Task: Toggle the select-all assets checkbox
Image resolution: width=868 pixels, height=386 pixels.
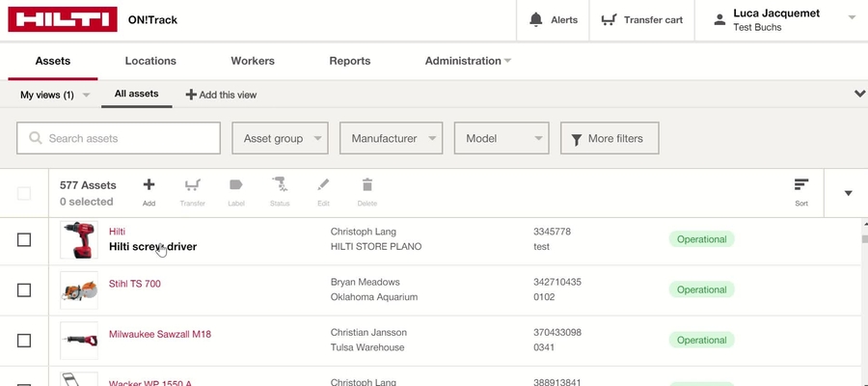Action: point(24,193)
